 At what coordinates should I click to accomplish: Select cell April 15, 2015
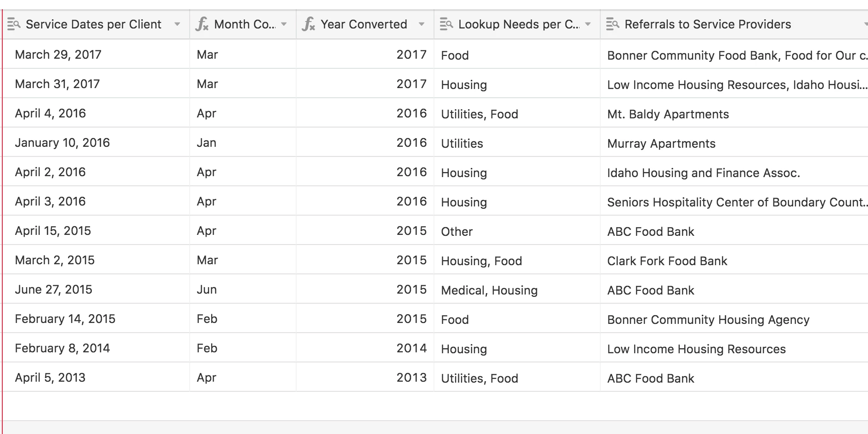96,230
